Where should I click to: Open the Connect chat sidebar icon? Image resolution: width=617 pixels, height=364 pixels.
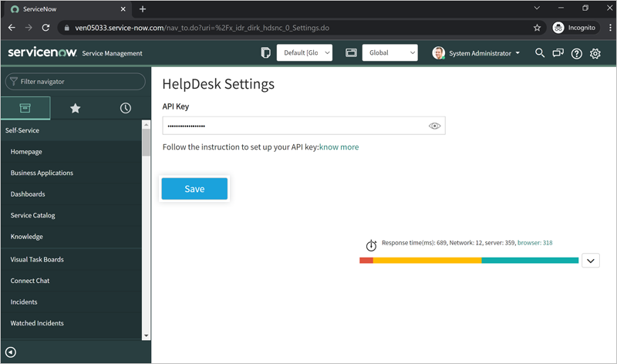pos(558,53)
